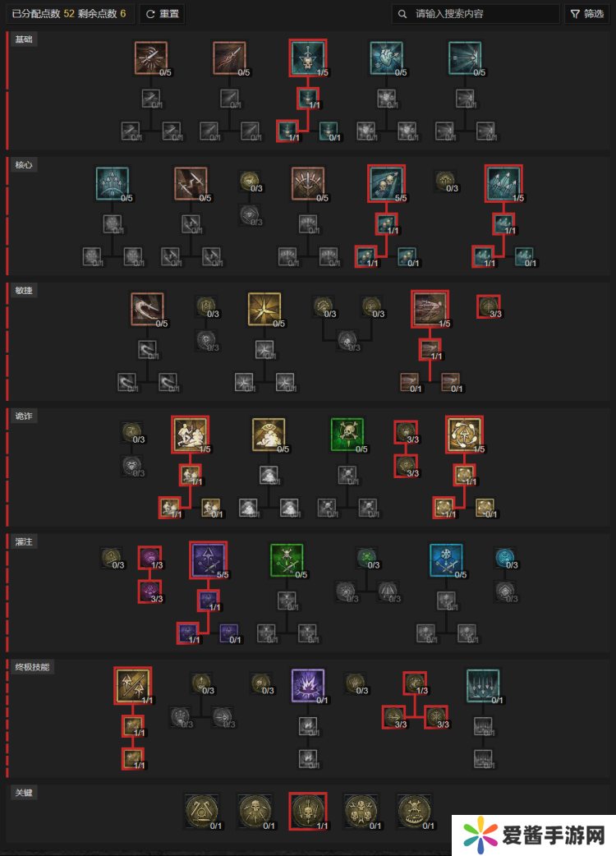
Task: Select the 1/5 arrow barrage skill in 核心
Action: pyautogui.click(x=504, y=183)
